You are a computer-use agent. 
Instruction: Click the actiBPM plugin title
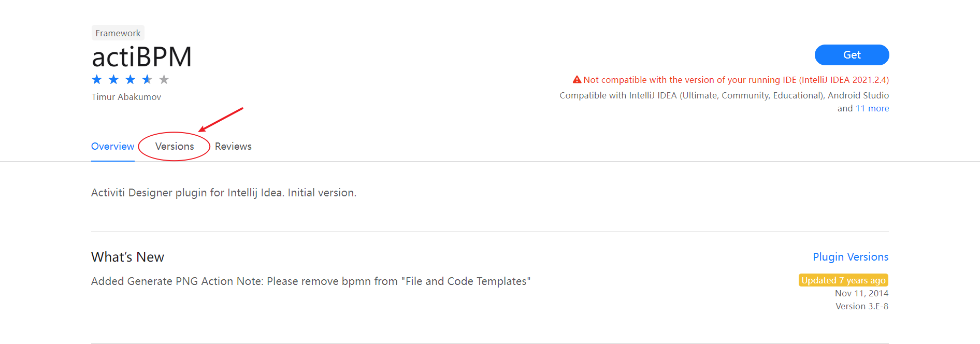coord(142,57)
